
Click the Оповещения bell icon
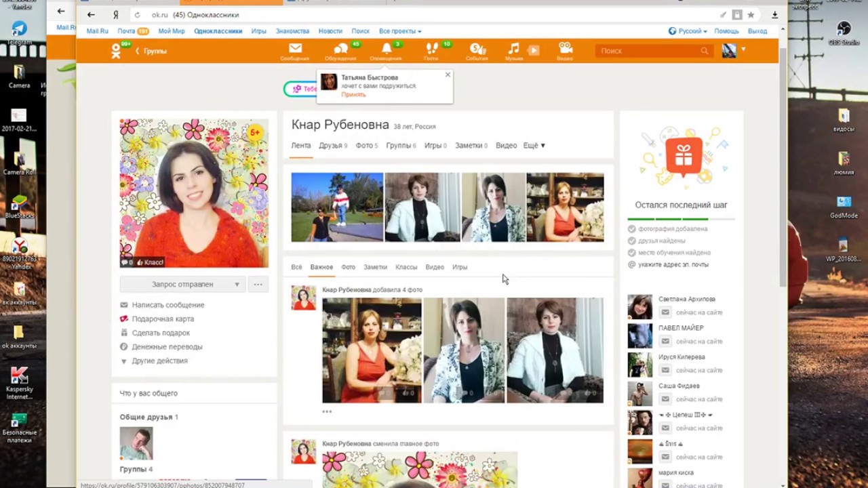click(386, 49)
